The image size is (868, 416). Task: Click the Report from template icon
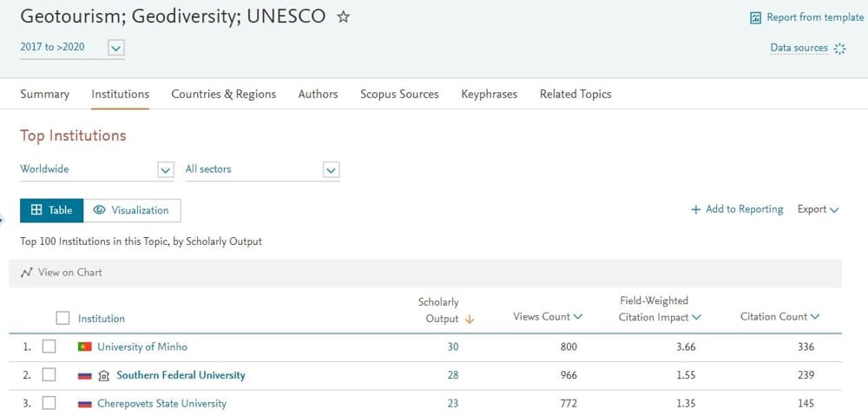coord(755,17)
